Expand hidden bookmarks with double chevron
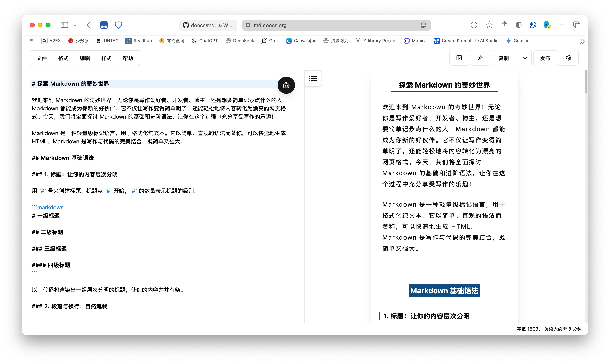610x364 pixels. pyautogui.click(x=582, y=41)
